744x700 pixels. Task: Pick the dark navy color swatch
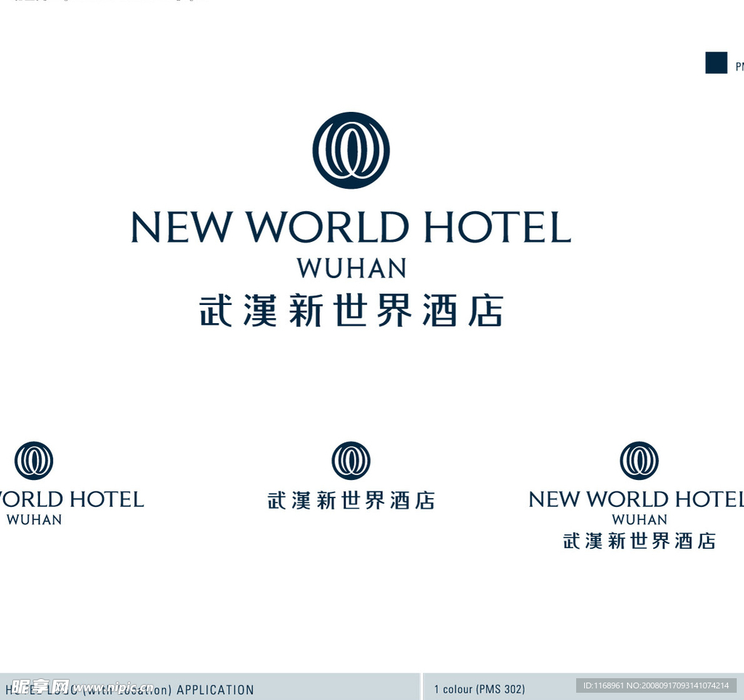click(716, 63)
